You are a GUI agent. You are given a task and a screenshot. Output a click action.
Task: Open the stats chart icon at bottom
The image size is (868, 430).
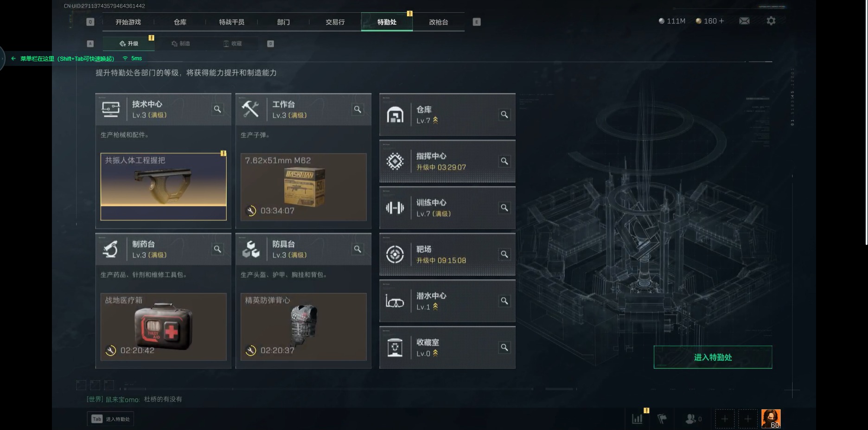click(x=638, y=418)
